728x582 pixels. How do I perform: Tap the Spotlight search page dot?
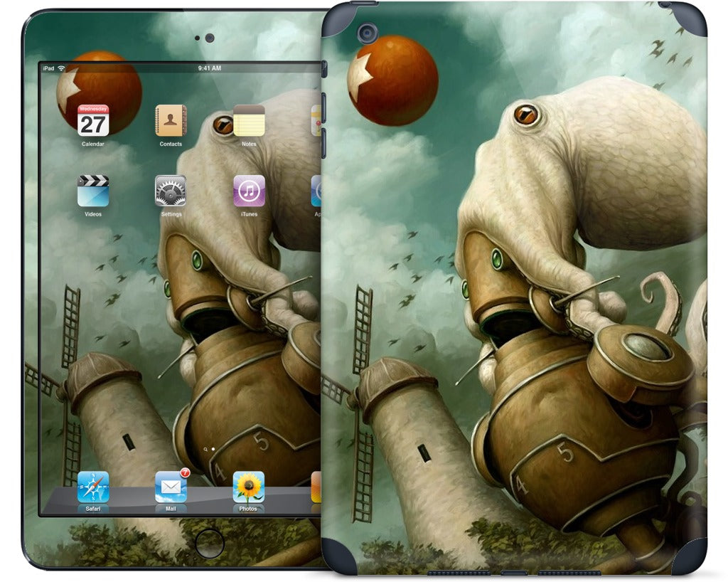coord(205,450)
